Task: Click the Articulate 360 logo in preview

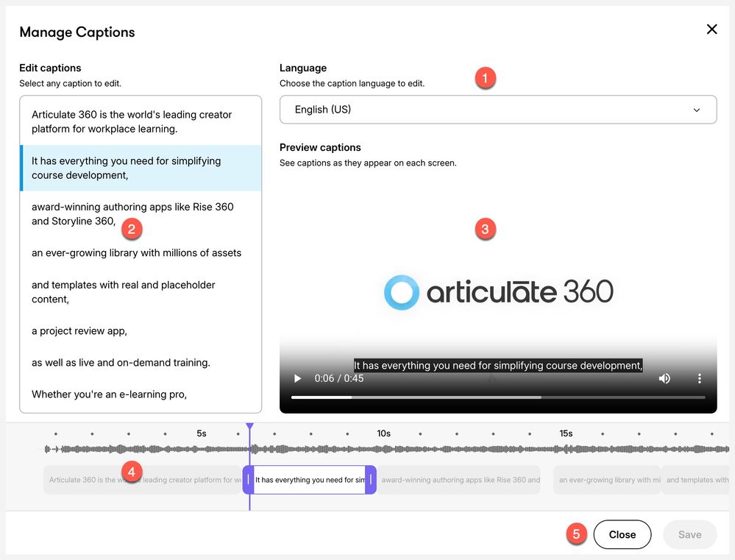Action: [498, 292]
